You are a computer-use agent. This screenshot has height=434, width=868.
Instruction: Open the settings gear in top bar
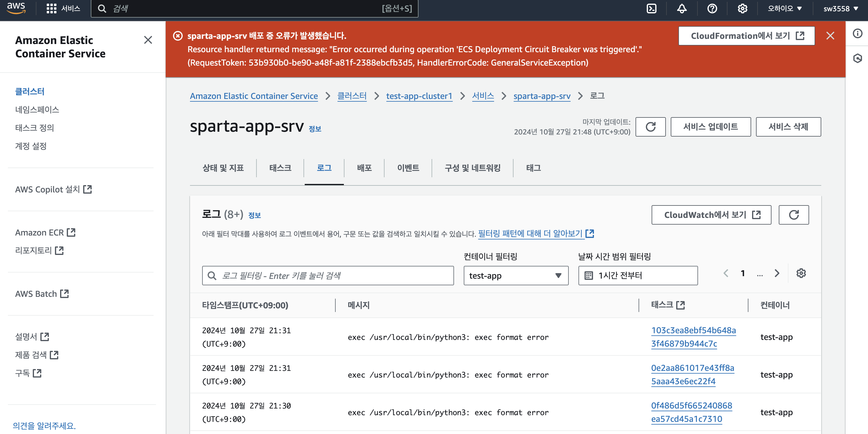[x=742, y=8]
